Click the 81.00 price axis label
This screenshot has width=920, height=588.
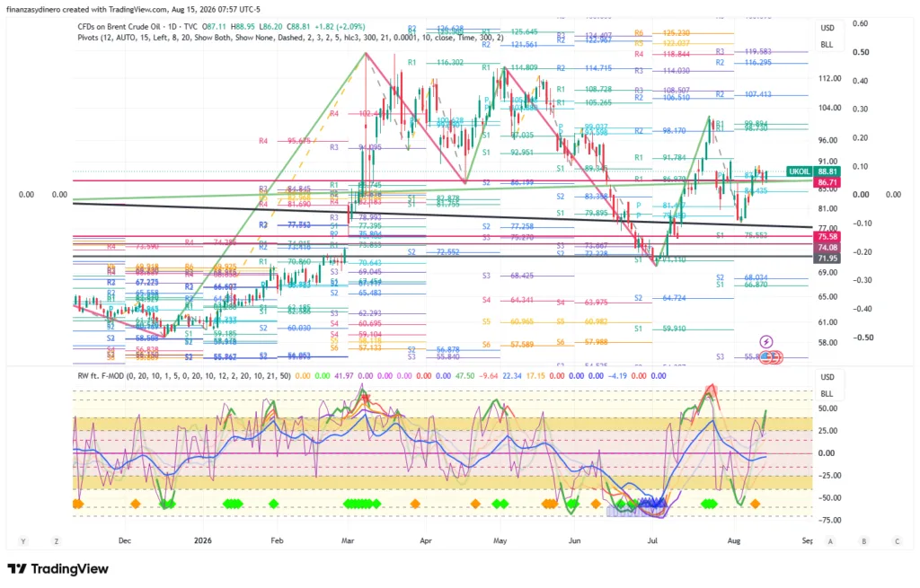(x=827, y=208)
